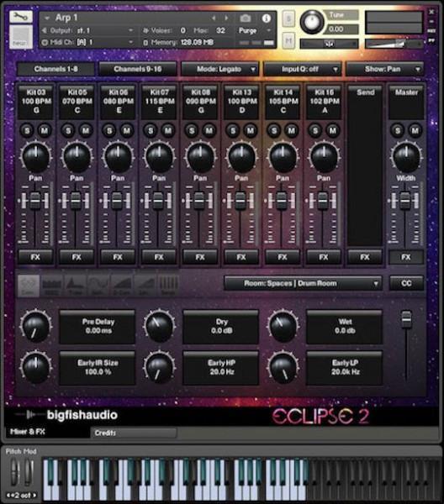Open FX for the Send channel
Screen dimensions: 444x504
365,257
